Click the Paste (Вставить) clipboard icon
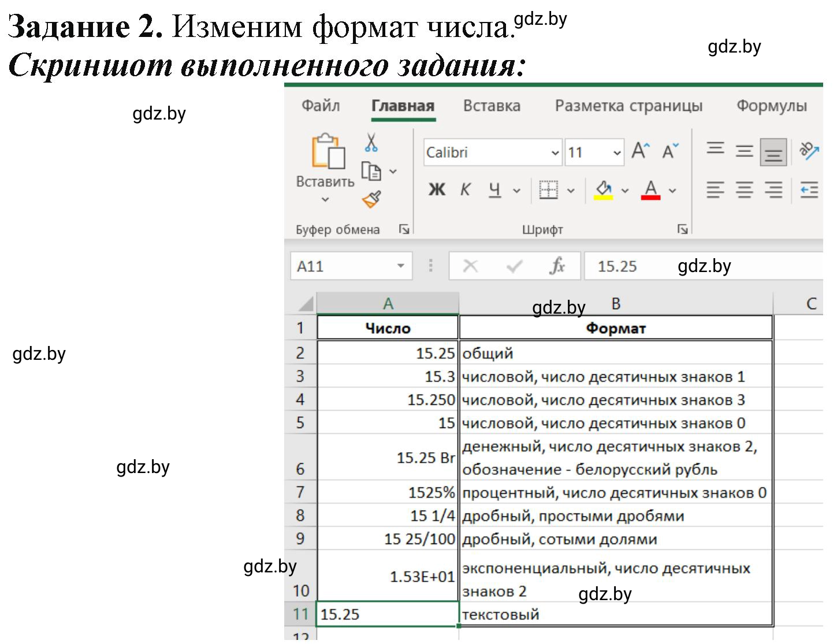Screen dimensions: 837x644 click(328, 151)
